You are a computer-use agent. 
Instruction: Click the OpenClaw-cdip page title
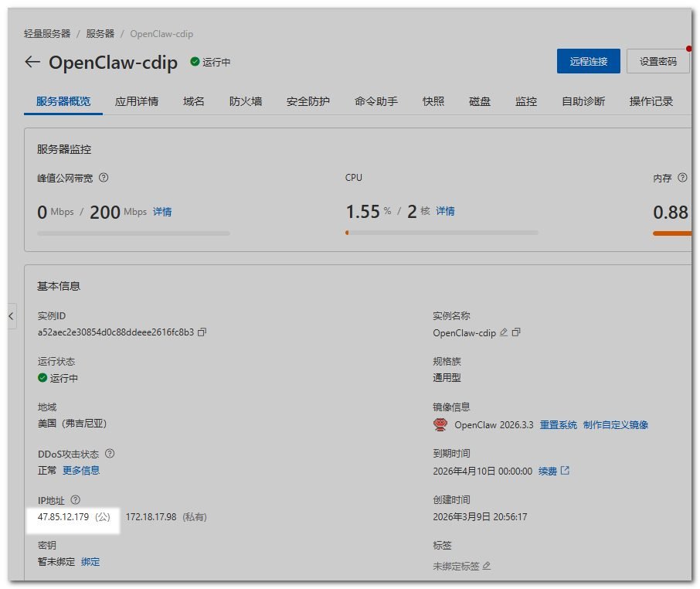[113, 63]
